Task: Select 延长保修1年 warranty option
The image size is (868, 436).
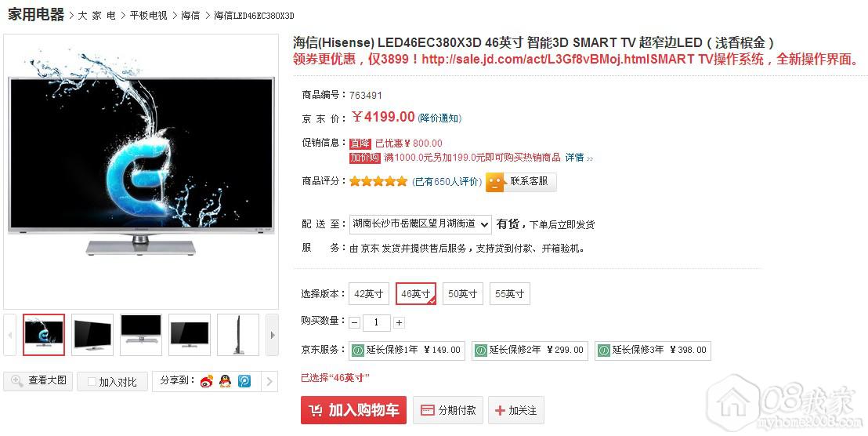Action: click(407, 350)
